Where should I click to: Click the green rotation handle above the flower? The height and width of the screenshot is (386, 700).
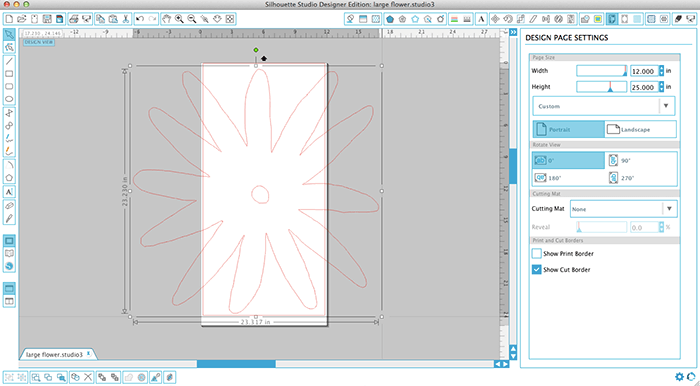(256, 50)
